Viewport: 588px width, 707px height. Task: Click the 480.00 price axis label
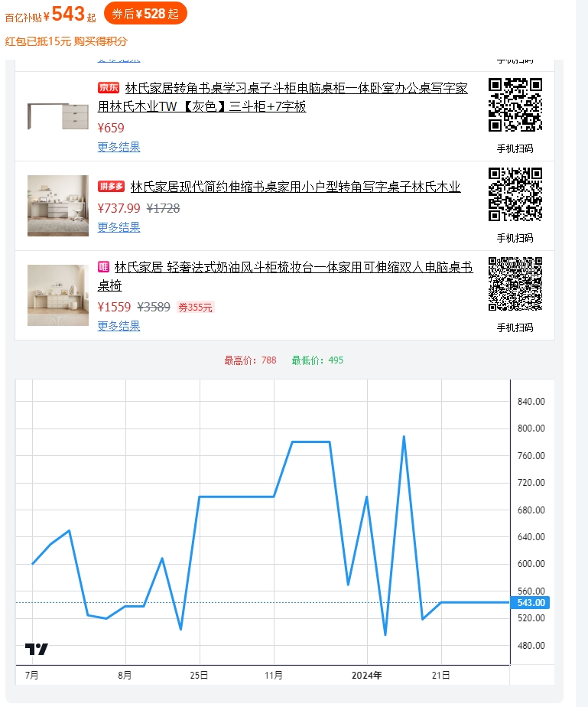[531, 645]
